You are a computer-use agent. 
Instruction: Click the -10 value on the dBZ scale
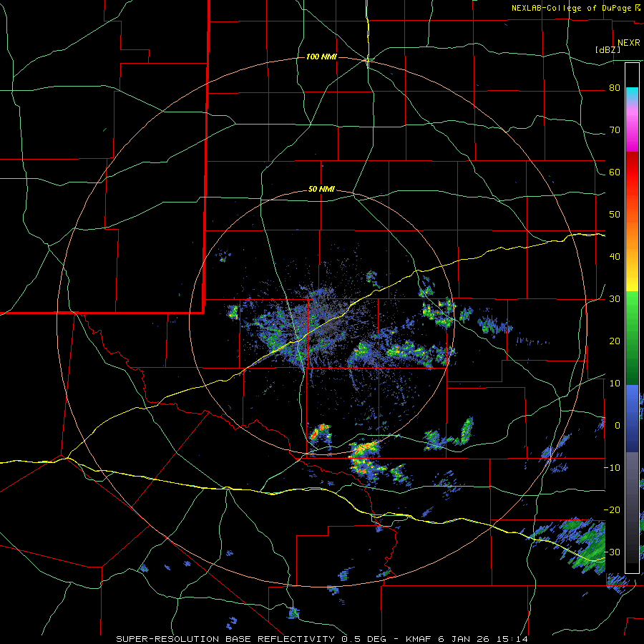click(x=612, y=468)
